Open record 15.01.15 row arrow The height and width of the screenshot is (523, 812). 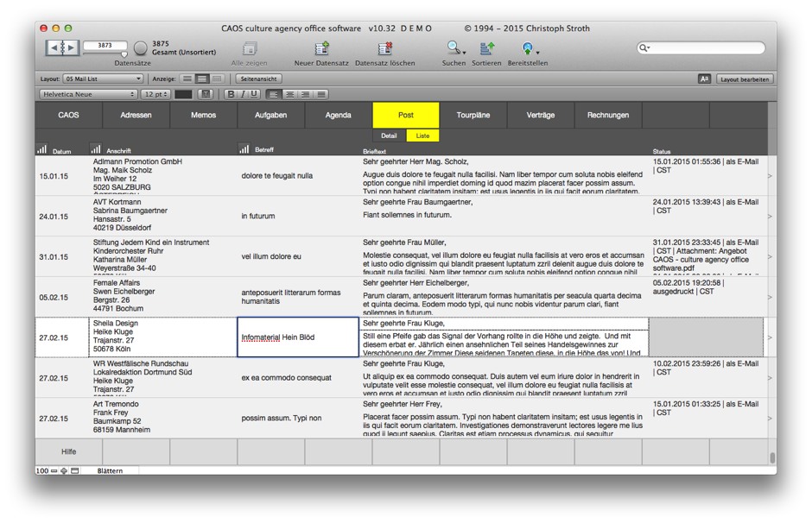[770, 176]
